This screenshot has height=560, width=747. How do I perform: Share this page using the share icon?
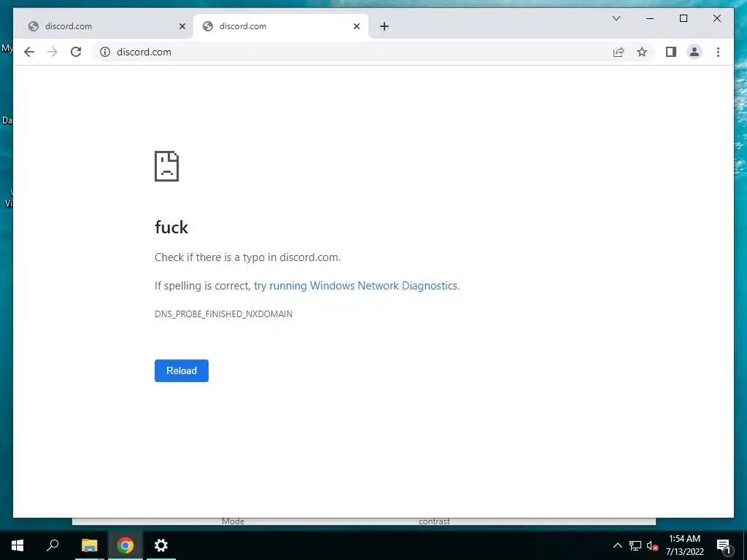[x=619, y=52]
